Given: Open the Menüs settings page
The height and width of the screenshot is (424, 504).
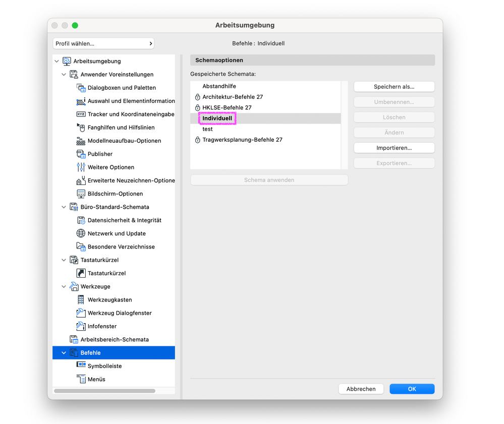Looking at the screenshot, I should [96, 379].
